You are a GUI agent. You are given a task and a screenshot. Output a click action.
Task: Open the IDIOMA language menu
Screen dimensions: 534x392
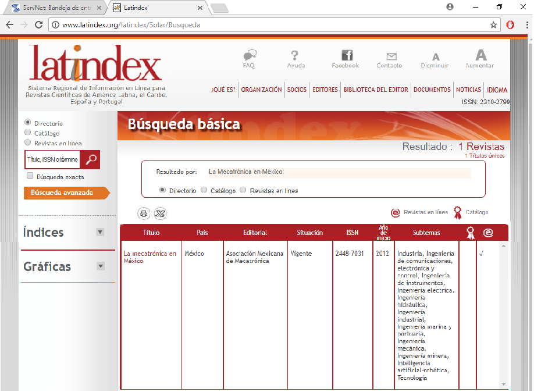click(x=497, y=90)
